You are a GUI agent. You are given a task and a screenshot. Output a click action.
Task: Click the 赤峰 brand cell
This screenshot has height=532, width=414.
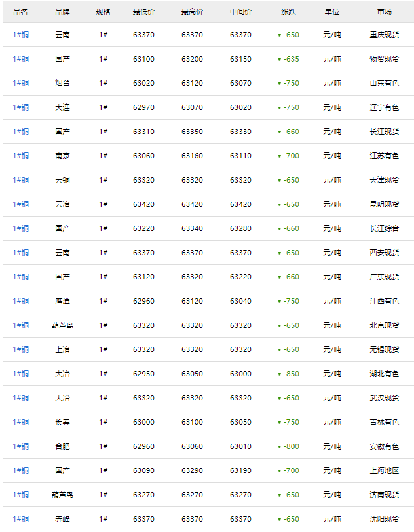pyautogui.click(x=62, y=519)
